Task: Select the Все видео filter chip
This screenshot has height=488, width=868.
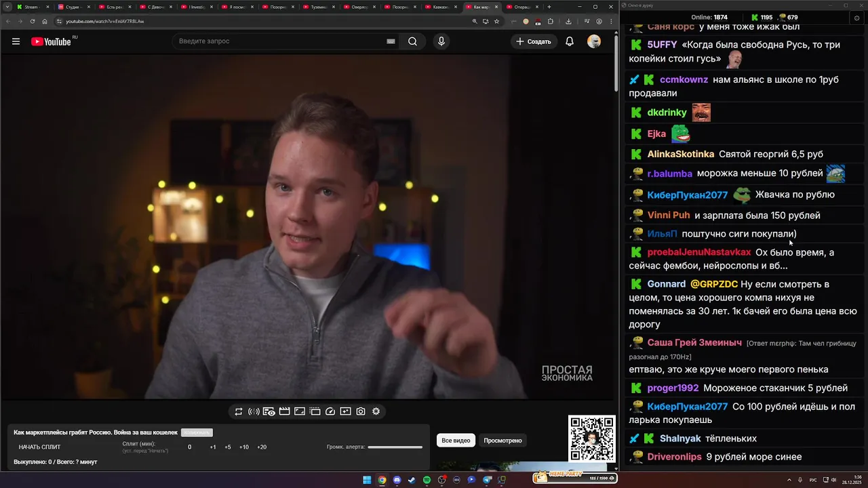Action: coord(456,441)
